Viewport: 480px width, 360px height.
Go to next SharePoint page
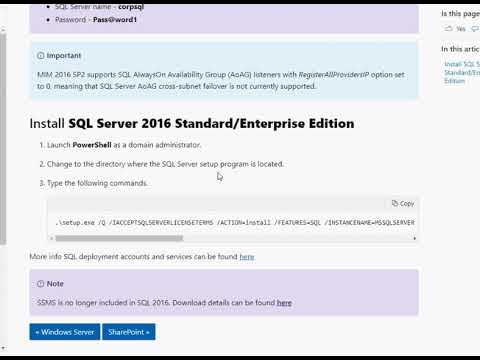point(129,332)
